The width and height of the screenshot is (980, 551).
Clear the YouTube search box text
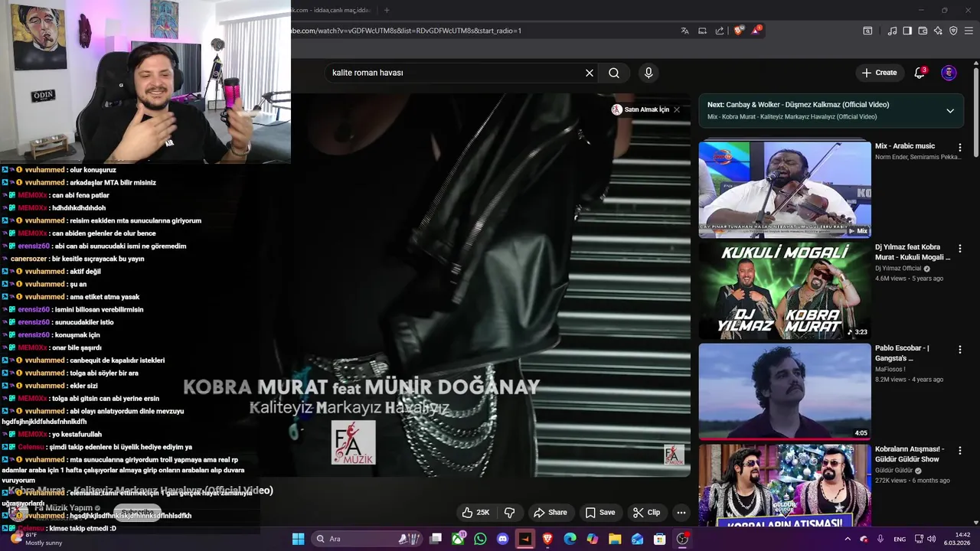(x=590, y=73)
